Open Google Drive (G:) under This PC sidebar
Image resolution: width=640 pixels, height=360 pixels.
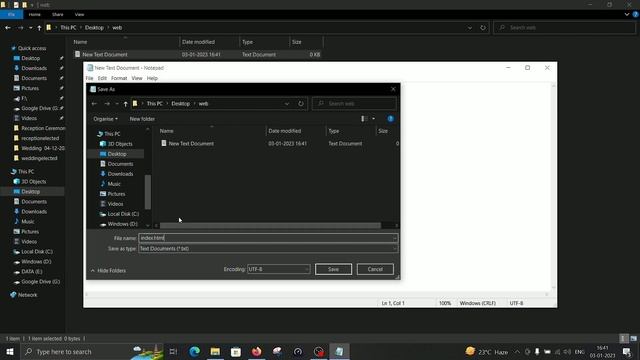coord(40,282)
